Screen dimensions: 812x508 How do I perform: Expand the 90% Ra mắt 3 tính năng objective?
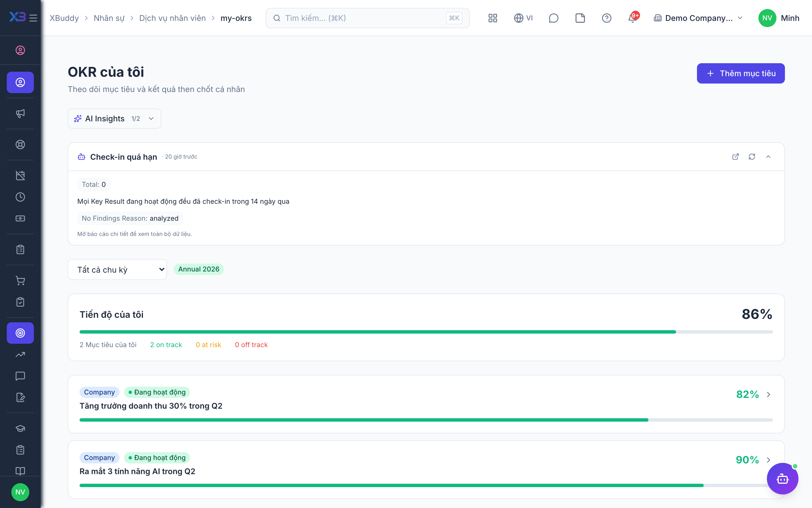coord(768,460)
